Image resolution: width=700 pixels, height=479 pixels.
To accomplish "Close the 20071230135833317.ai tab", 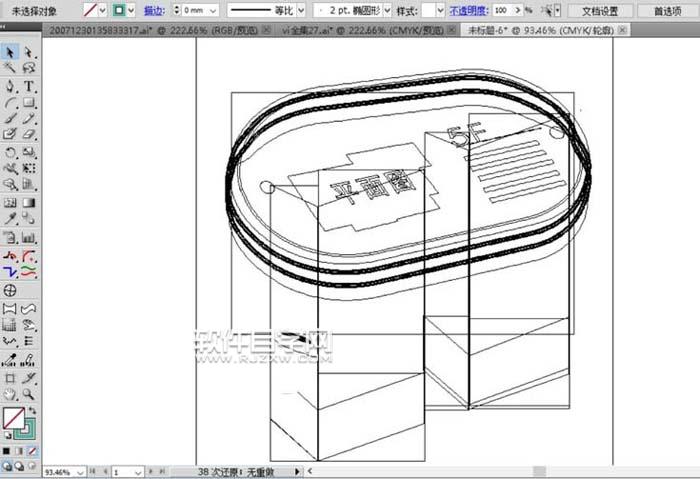I will click(x=266, y=30).
